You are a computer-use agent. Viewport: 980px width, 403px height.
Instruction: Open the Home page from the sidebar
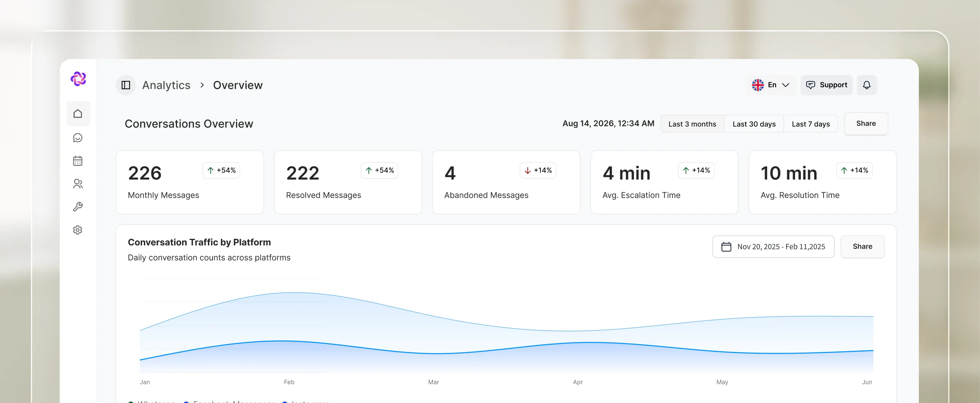78,113
